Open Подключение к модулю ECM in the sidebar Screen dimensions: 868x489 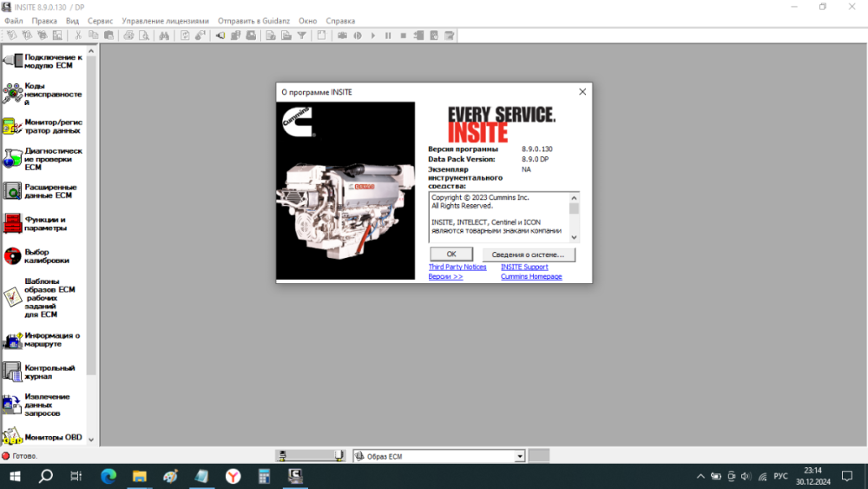click(43, 61)
